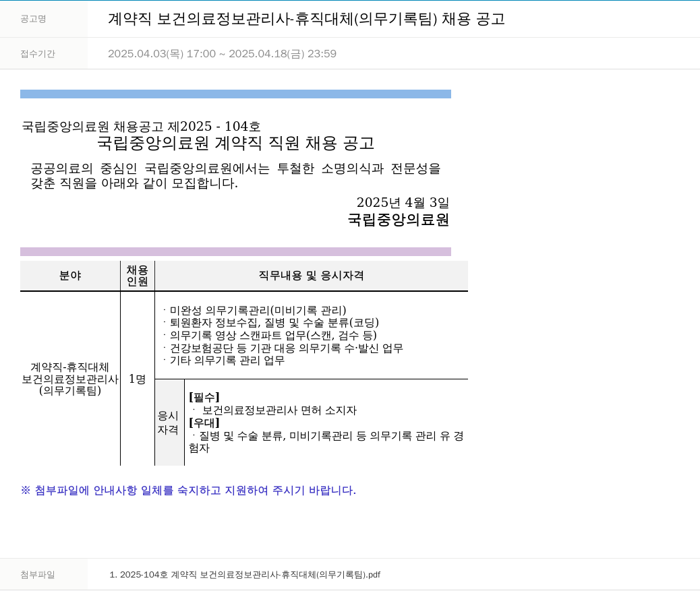The image size is (700, 591).
Task: Click the 접수기간 label
Action: (x=38, y=53)
